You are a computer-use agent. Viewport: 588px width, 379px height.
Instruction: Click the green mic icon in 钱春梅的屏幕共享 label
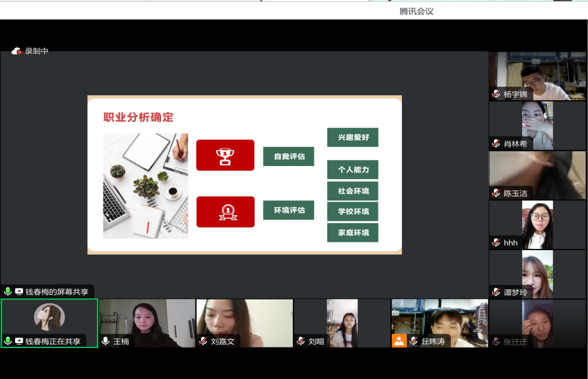[x=8, y=292]
